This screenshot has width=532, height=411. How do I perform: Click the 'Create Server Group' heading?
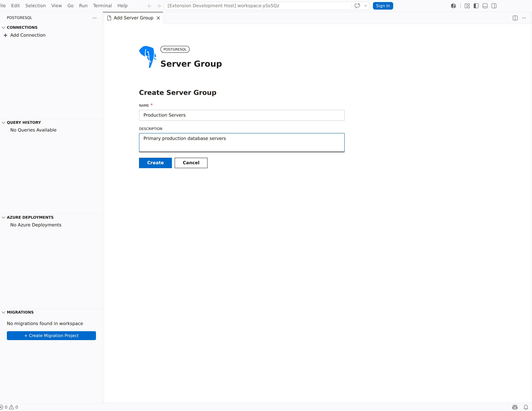pyautogui.click(x=178, y=93)
